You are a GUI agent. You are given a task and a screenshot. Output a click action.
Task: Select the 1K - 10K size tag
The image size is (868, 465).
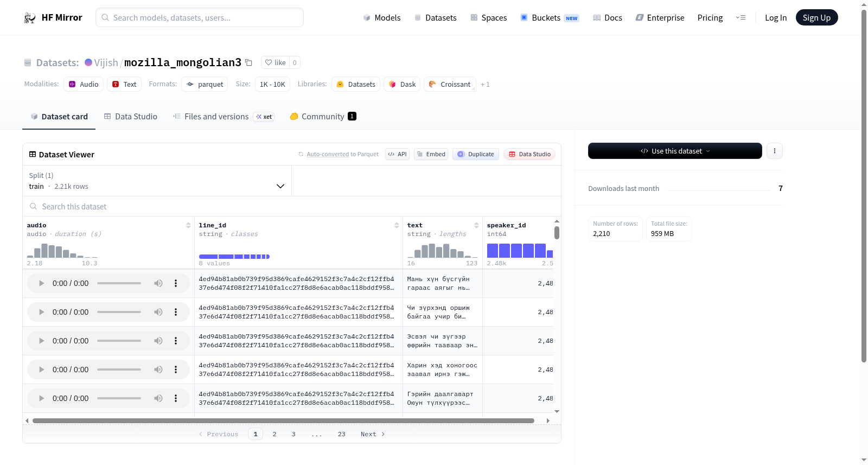pyautogui.click(x=272, y=84)
